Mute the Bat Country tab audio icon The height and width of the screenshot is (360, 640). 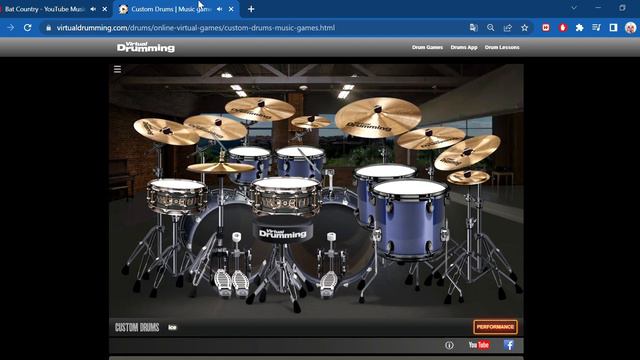[x=93, y=9]
